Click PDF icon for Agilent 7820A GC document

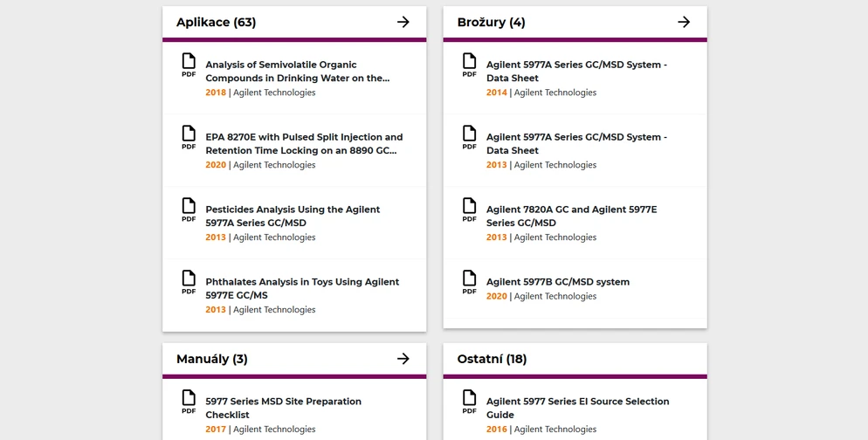click(x=470, y=210)
